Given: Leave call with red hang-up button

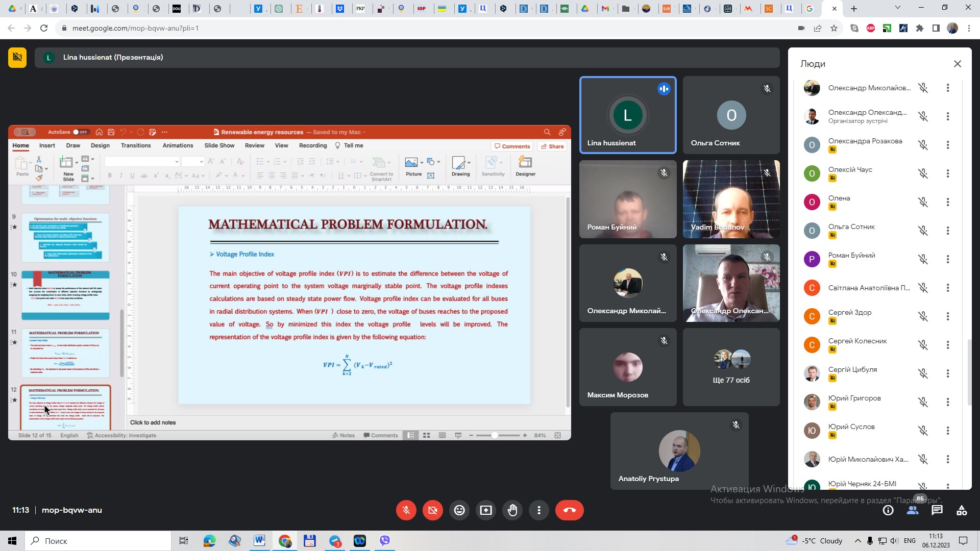Looking at the screenshot, I should click(x=569, y=510).
